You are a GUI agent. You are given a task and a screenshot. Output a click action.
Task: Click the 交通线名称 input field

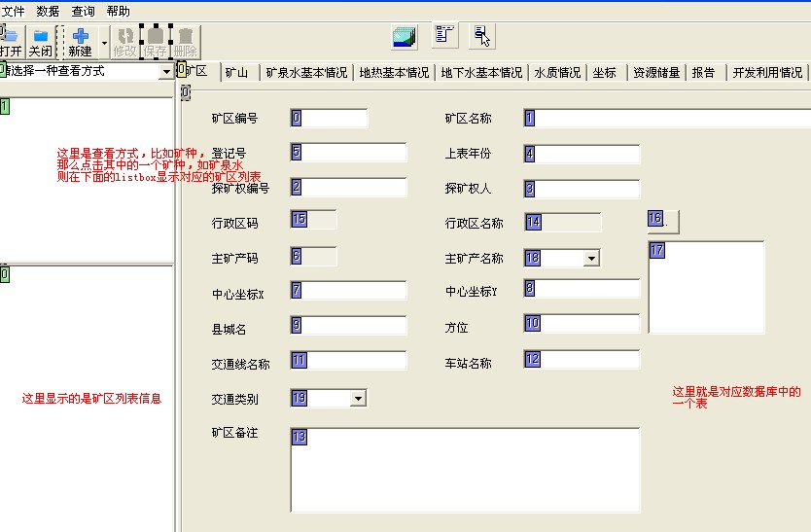(348, 360)
